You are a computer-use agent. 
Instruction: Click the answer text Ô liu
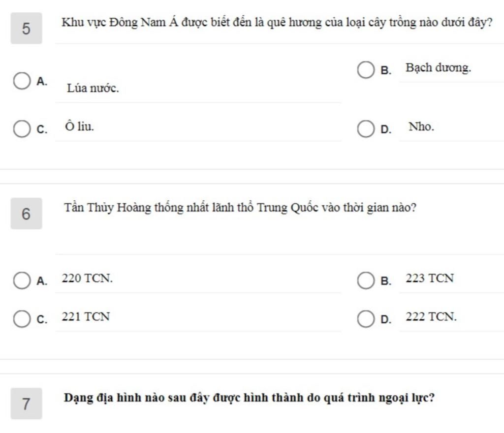click(x=79, y=126)
